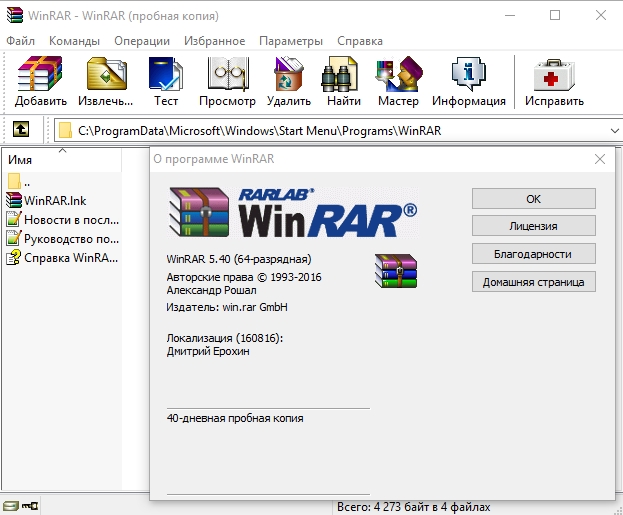This screenshot has height=515, width=623.
Task: Click the Лицензия button
Action: point(534,226)
